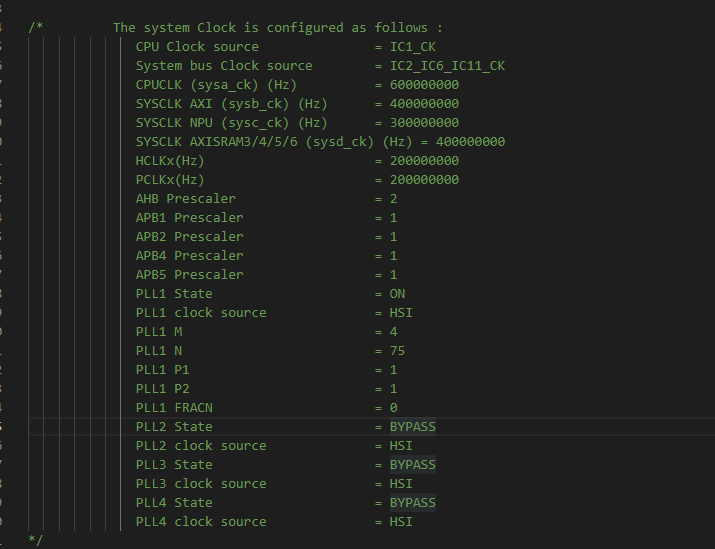
Task: Click the PLL1 FRACN label
Action: point(174,408)
